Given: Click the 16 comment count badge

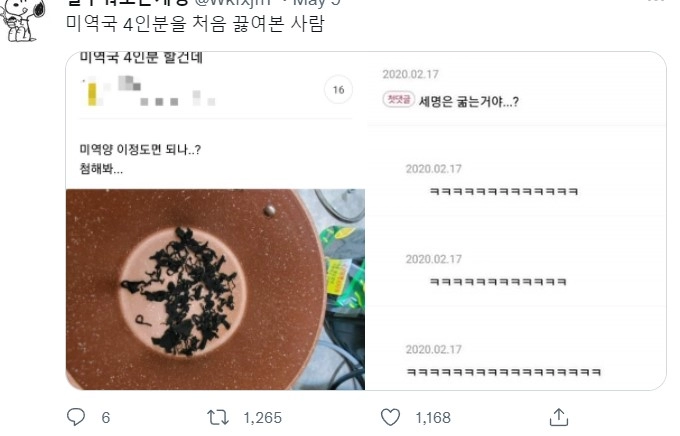Looking at the screenshot, I should [338, 90].
